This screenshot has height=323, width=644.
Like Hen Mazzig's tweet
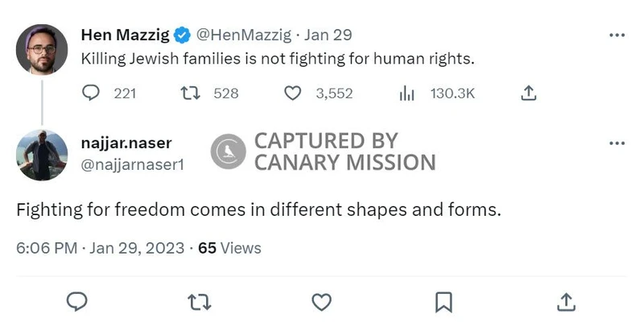point(294,93)
